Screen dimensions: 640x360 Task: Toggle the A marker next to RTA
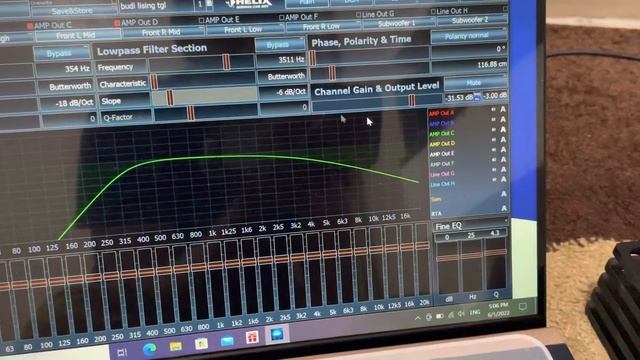[x=504, y=208]
